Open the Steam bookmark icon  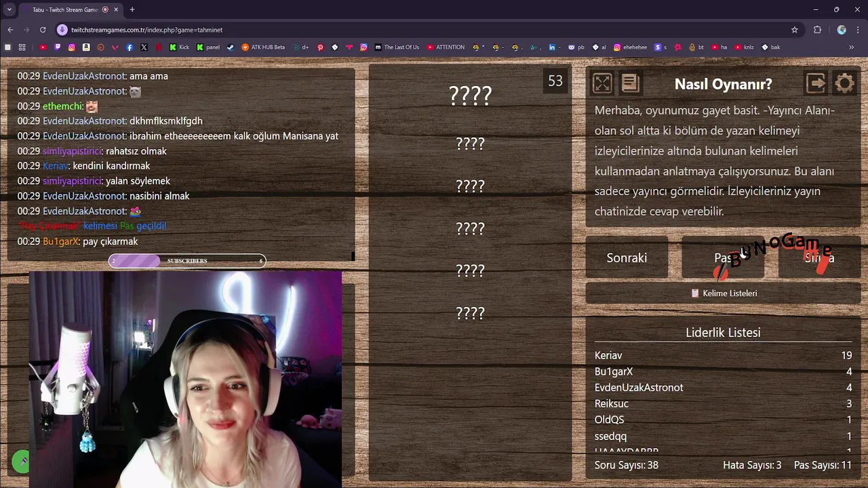[231, 47]
